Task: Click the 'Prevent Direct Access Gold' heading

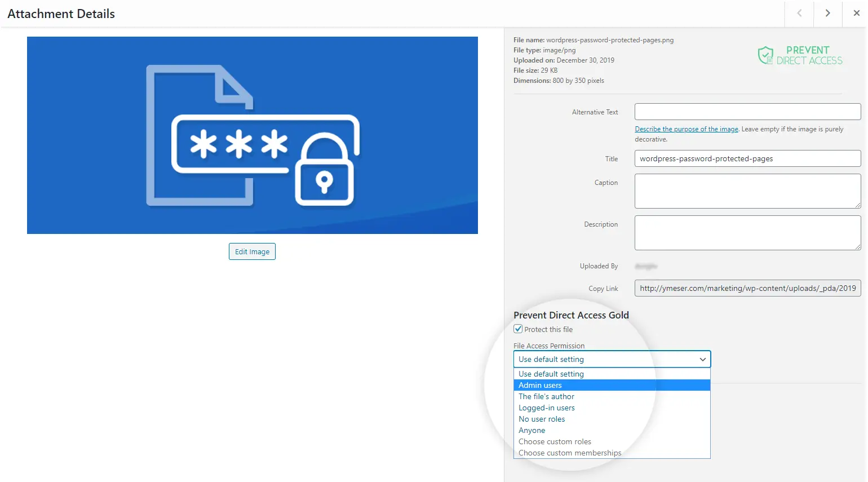Action: (x=571, y=315)
